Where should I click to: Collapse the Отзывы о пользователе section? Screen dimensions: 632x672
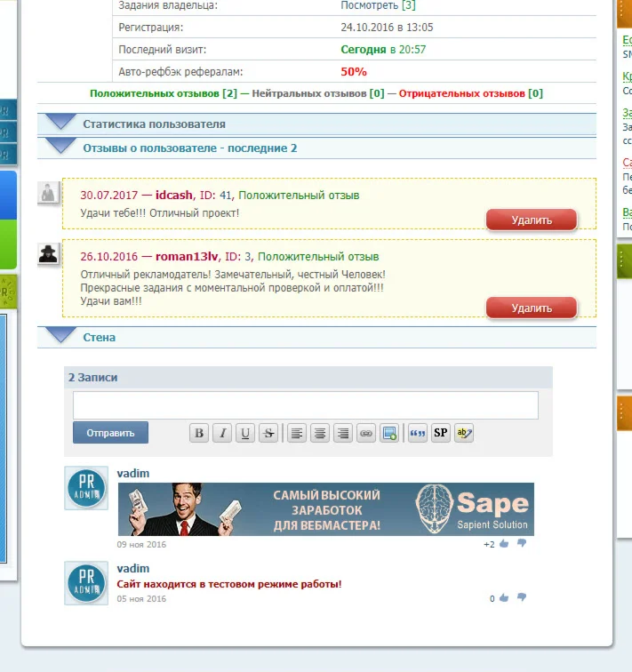click(x=316, y=148)
